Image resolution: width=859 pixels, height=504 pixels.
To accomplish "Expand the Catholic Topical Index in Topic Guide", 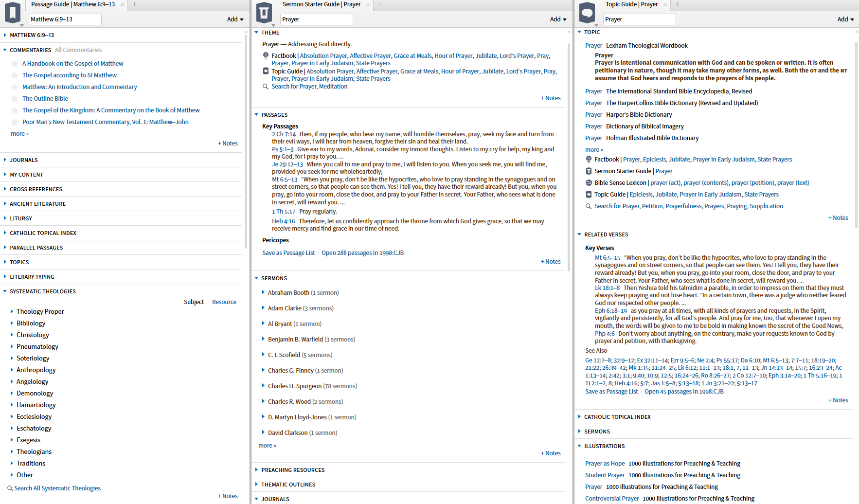I will [x=579, y=417].
